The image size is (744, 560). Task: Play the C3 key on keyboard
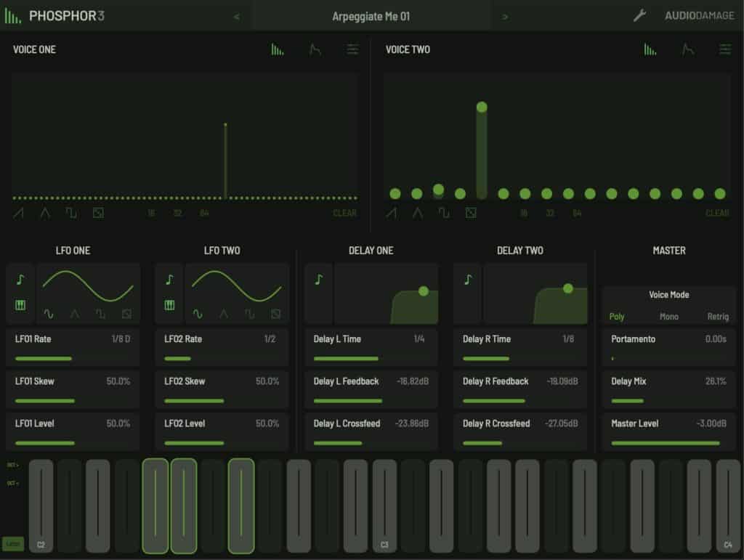[384, 506]
